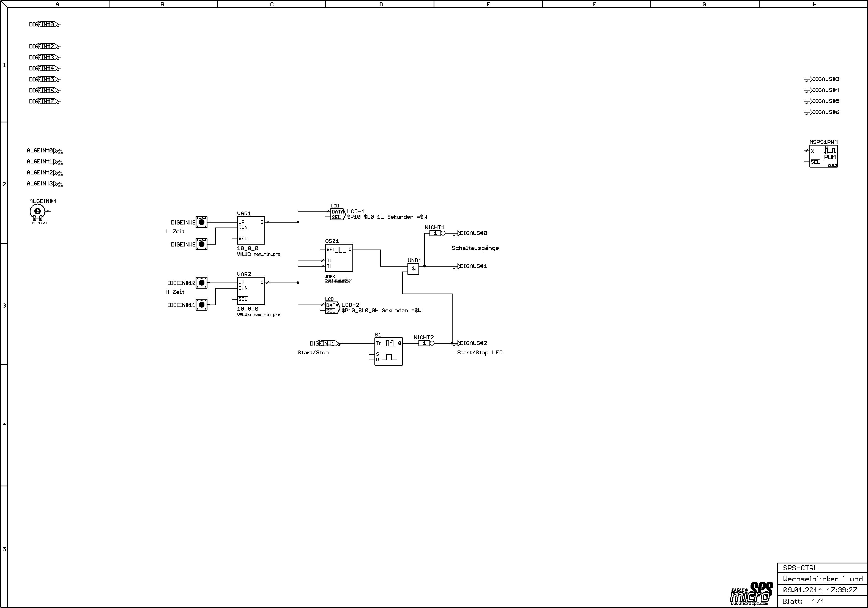This screenshot has width=868, height=608.
Task: Click the OSZ1 oscillator block
Action: (339, 258)
